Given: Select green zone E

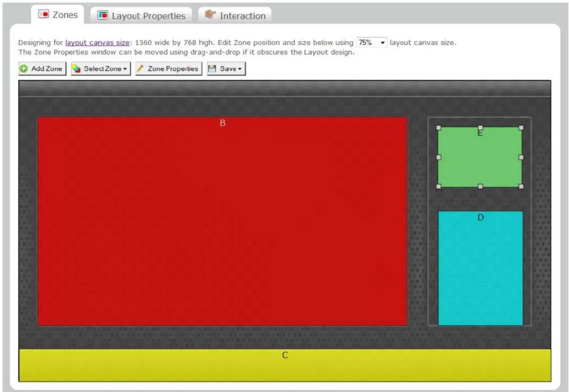Looking at the screenshot, I should click(480, 157).
